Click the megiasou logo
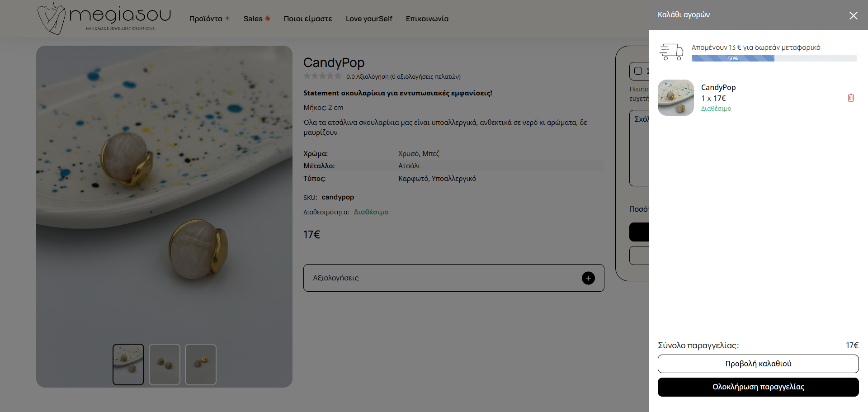The height and width of the screenshot is (412, 868). click(104, 18)
